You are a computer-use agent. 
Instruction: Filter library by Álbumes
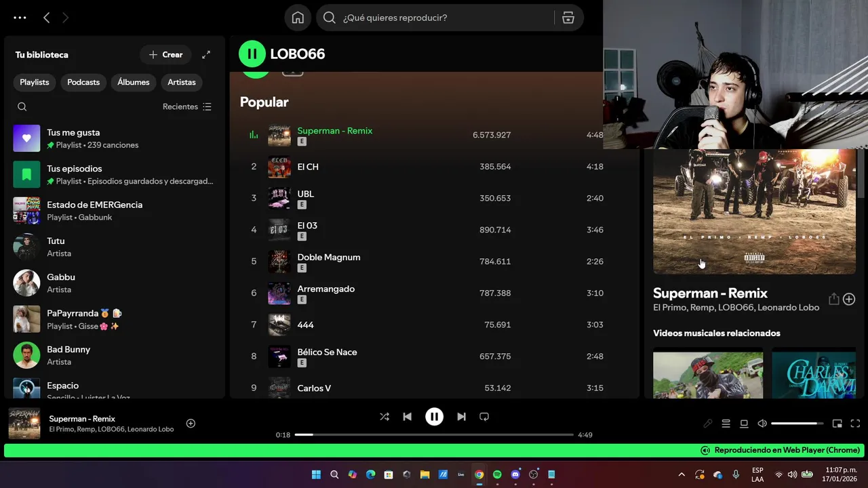134,82
